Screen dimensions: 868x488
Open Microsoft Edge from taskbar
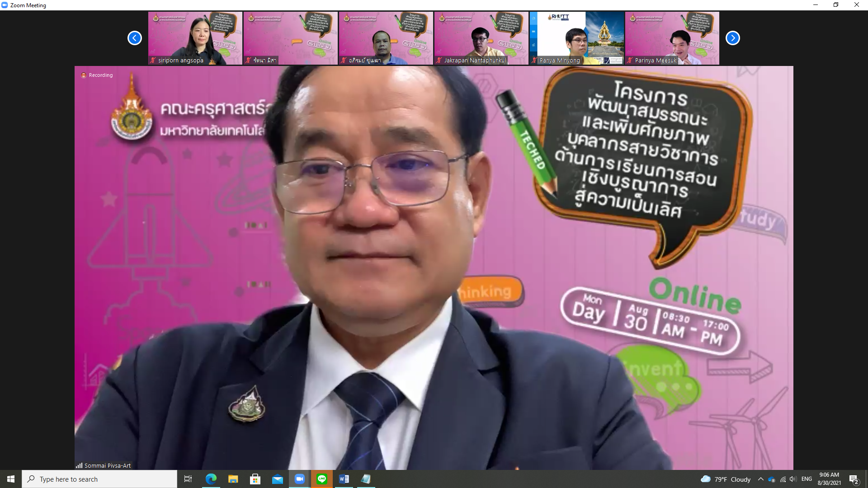point(211,479)
